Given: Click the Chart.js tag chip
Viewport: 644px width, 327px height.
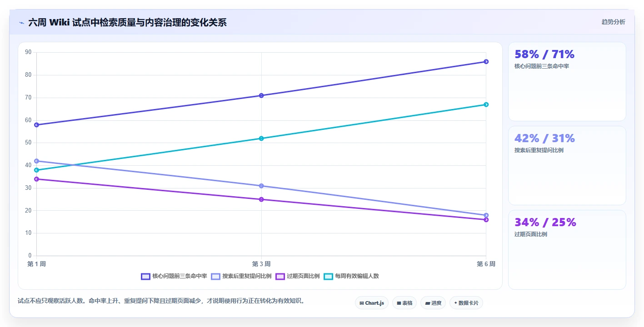Looking at the screenshot, I should pos(371,303).
